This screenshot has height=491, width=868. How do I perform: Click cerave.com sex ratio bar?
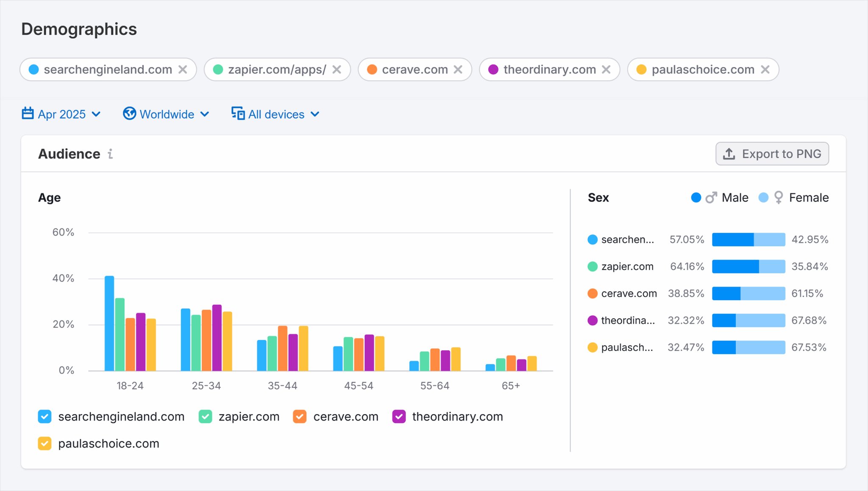point(748,293)
